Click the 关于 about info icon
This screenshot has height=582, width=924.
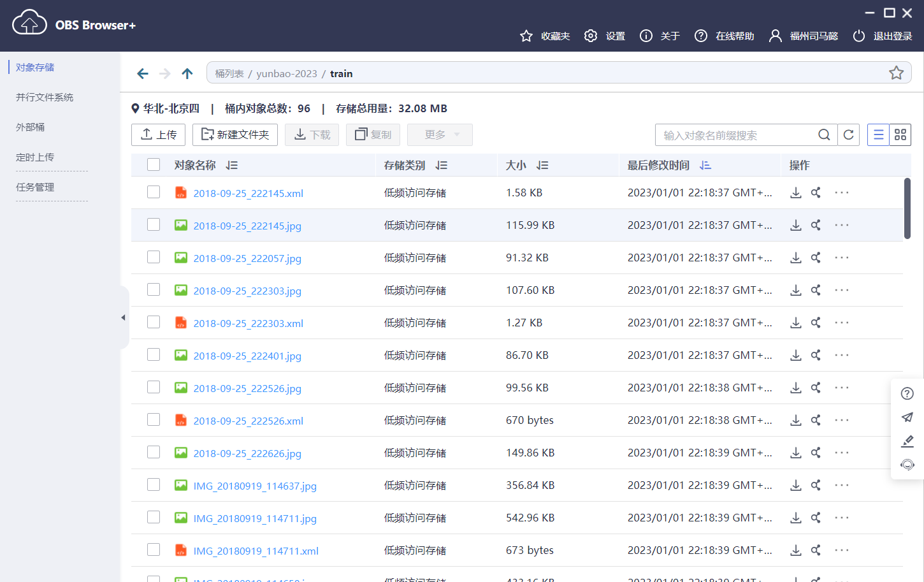pos(646,36)
